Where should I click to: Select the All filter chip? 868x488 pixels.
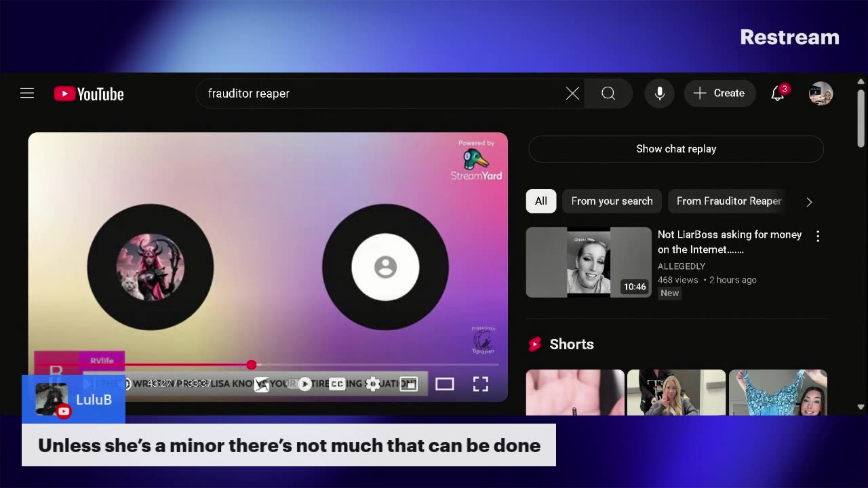541,201
